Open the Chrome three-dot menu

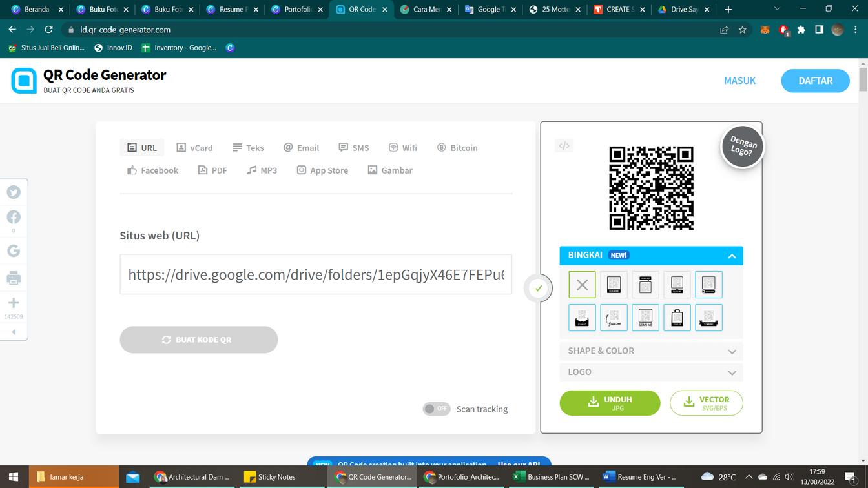(x=856, y=30)
